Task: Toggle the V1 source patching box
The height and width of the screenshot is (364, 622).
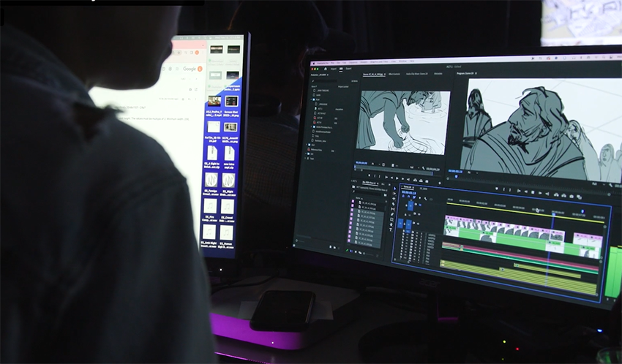Action: point(400,224)
